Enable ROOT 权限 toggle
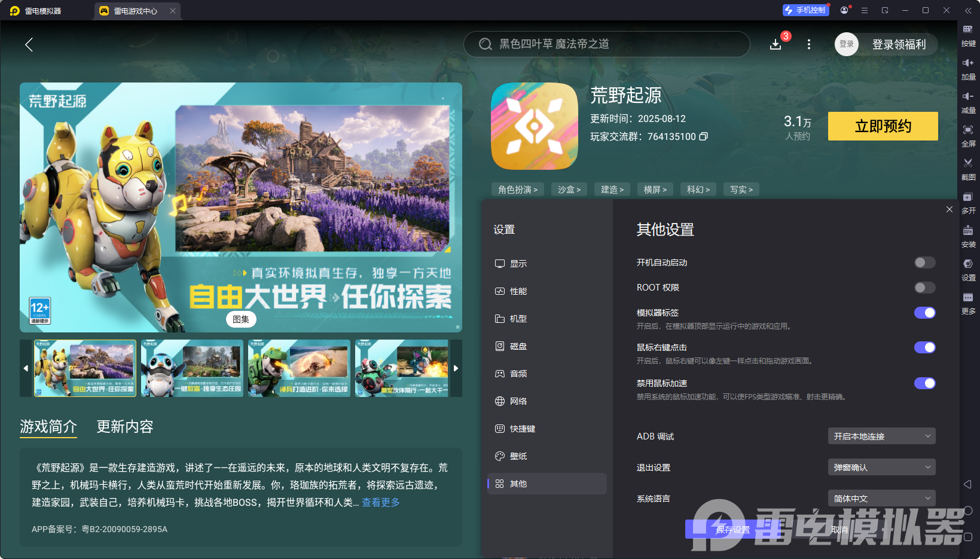The image size is (980, 559). click(924, 288)
